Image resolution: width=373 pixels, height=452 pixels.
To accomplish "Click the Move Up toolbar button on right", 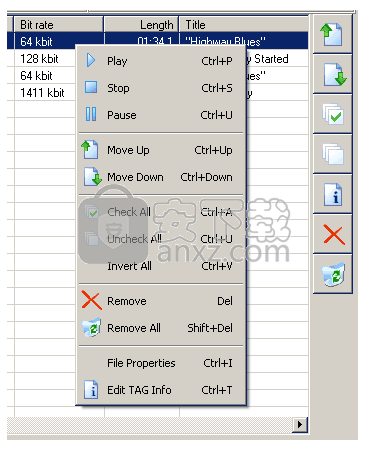I will pyautogui.click(x=332, y=34).
